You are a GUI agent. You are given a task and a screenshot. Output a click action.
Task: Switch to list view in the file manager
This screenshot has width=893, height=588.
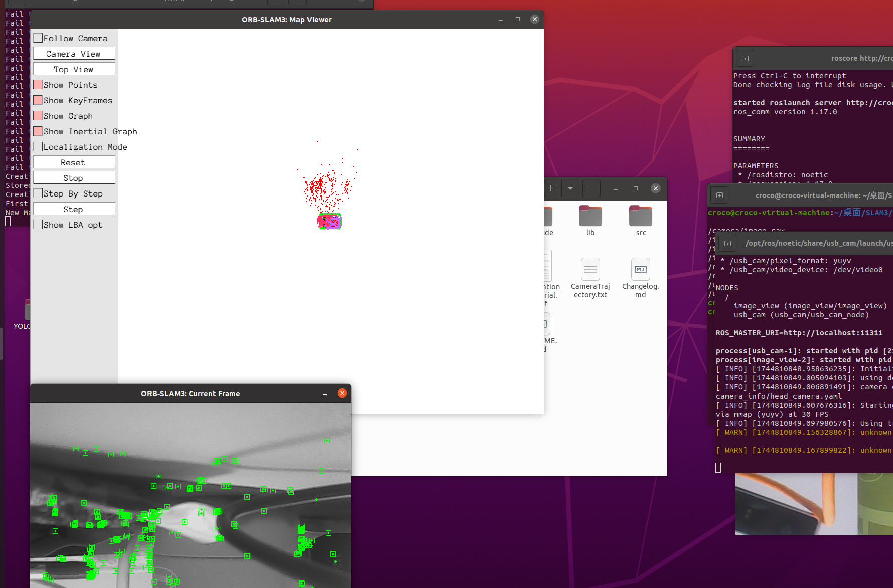coord(553,188)
